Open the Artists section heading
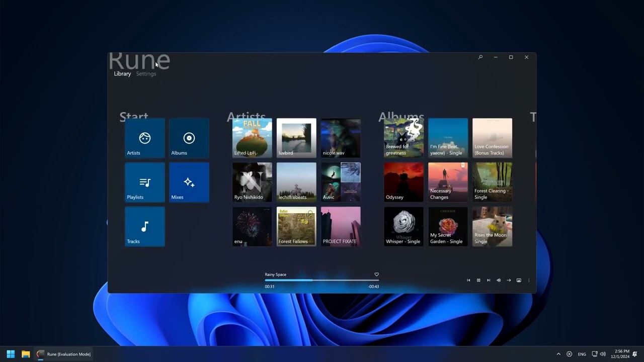This screenshot has height=362, width=644. click(x=246, y=117)
